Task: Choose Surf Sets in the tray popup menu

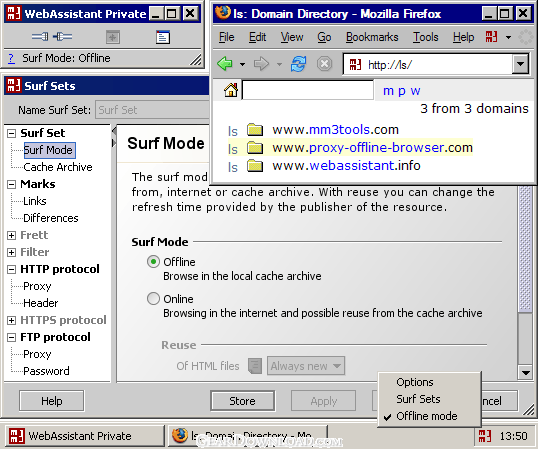Action: tap(418, 399)
